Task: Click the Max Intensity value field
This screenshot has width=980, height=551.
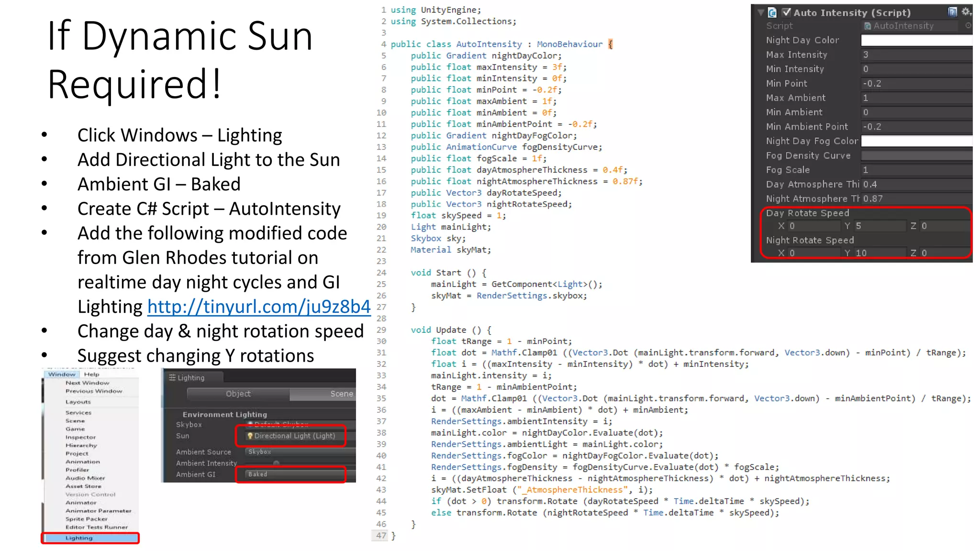Action: pyautogui.click(x=917, y=55)
